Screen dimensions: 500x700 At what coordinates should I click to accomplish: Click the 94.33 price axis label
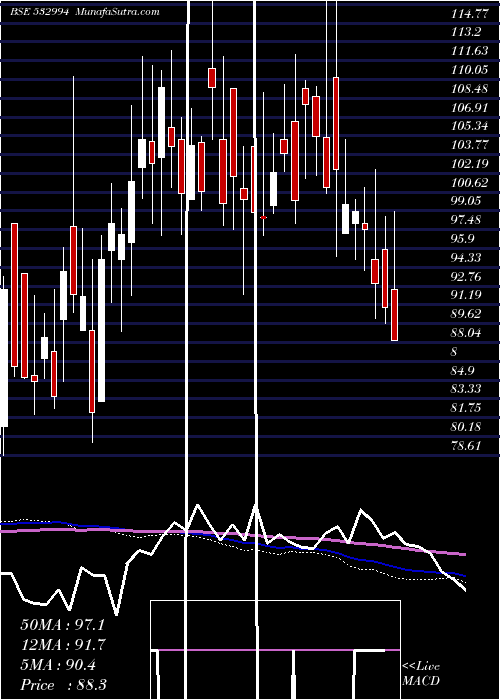click(466, 258)
